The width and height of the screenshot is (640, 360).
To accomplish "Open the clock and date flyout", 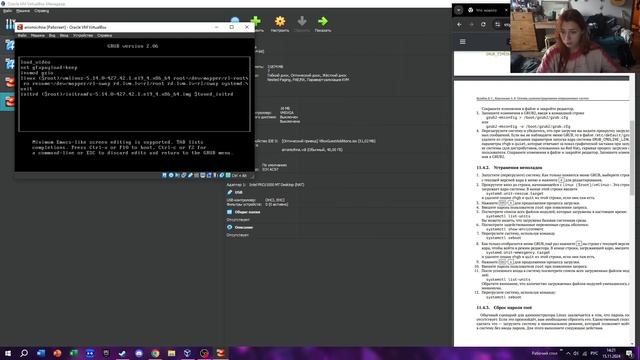I will (x=611, y=353).
